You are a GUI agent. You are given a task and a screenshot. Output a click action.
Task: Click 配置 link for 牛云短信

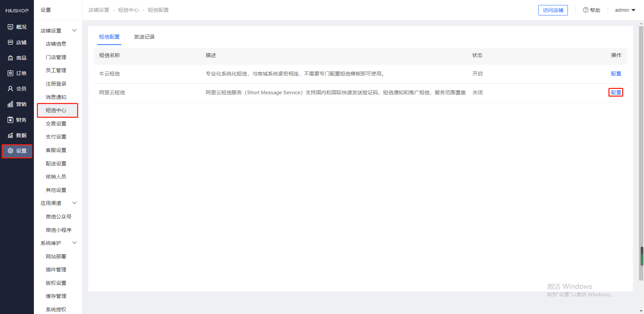[x=616, y=74]
